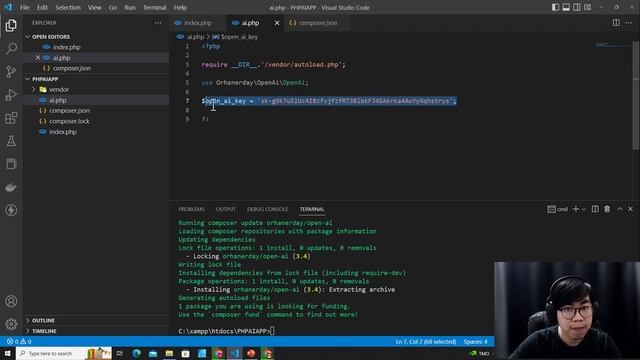Click Ln 7, Col 2 status entry

[426, 341]
